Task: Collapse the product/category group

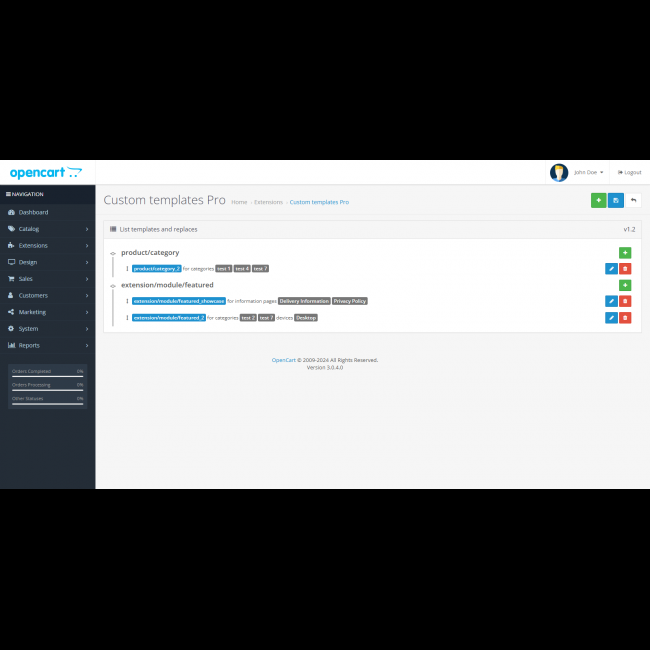Action: coord(113,253)
